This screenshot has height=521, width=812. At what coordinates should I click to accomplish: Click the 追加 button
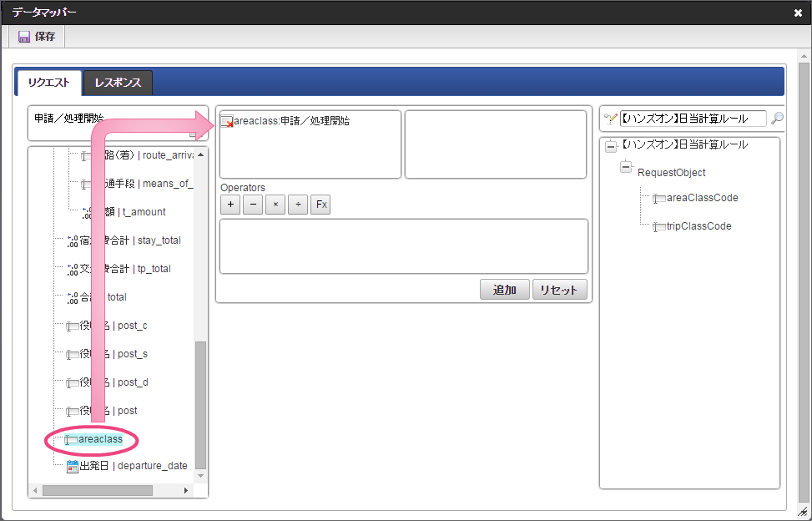[504, 290]
